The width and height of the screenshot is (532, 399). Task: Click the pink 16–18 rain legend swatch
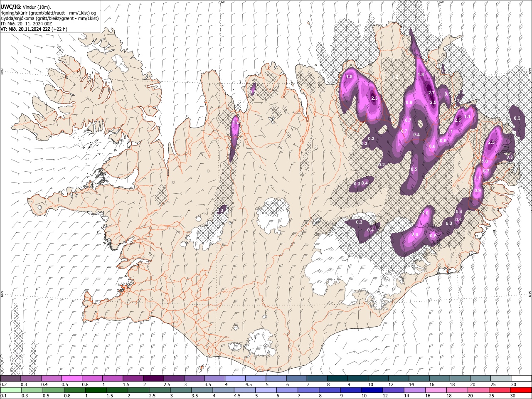(436, 390)
